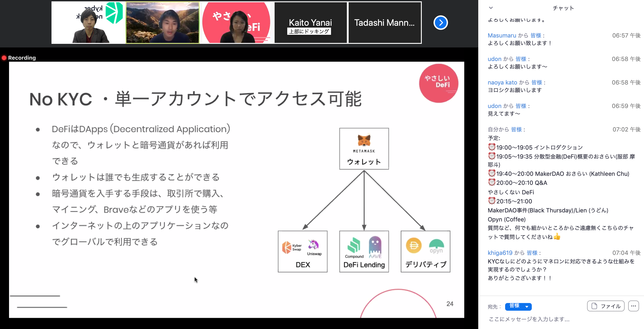Viewport: 644px width, 329px height.
Task: Click khiga619 sender name in chat
Action: coord(500,253)
